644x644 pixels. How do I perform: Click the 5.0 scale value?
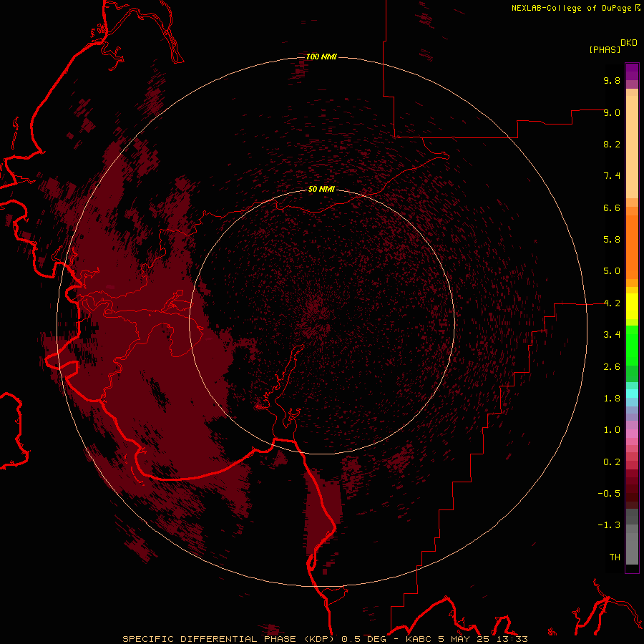pos(612,271)
